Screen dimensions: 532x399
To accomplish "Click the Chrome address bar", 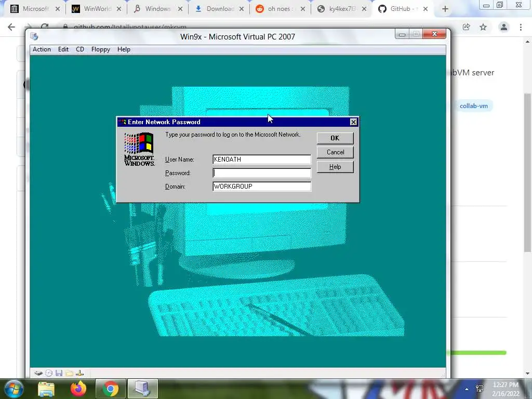I will coord(258,26).
